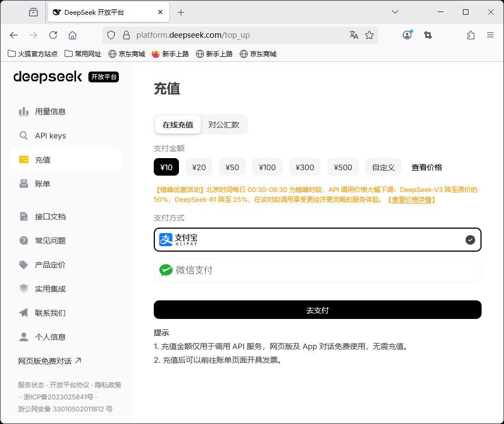Open the 网页版免费对话 link
504x424 pixels.
(x=49, y=361)
